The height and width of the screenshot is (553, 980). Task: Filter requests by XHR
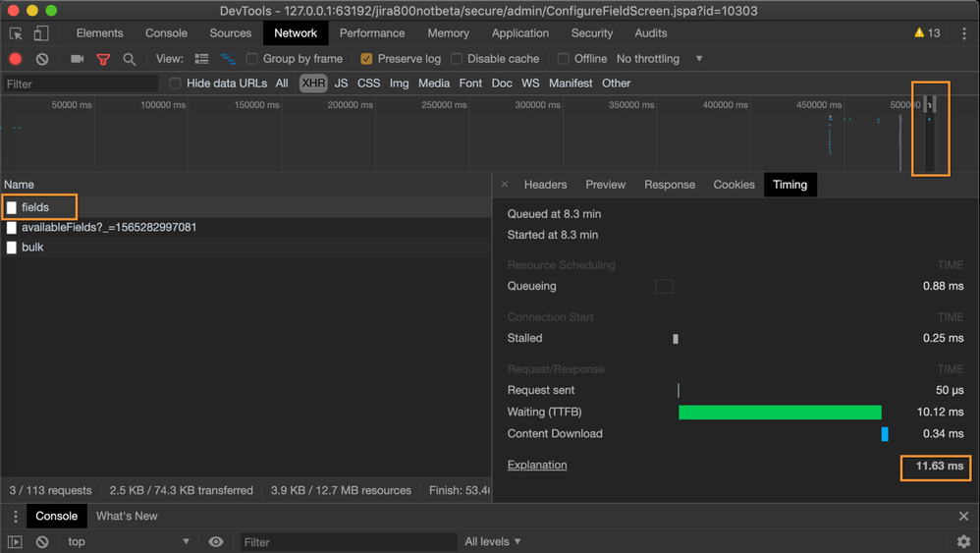[x=313, y=83]
